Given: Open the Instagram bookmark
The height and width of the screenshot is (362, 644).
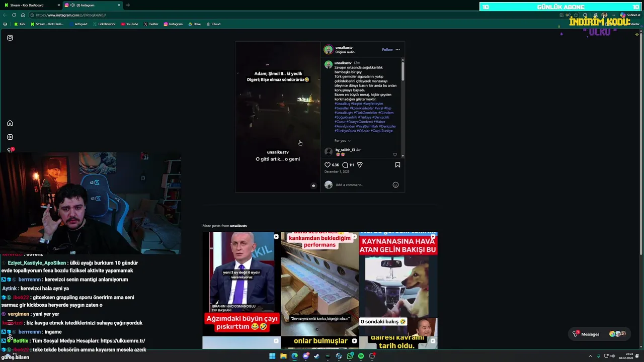Looking at the screenshot, I should pos(173,24).
